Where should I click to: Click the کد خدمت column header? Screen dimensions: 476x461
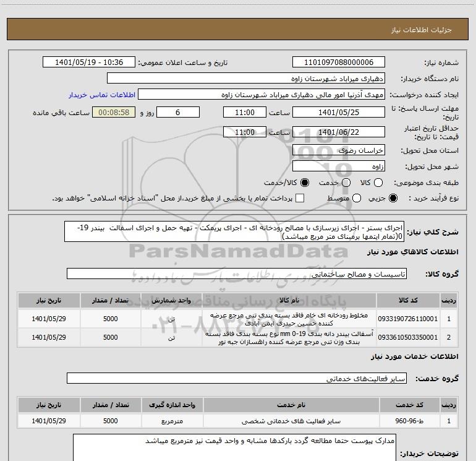tap(409, 405)
